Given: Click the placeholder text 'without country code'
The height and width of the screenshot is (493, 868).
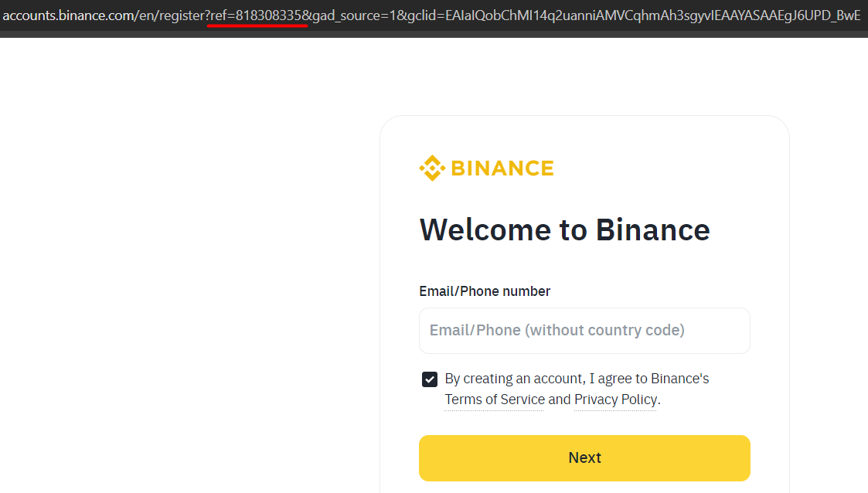Looking at the screenshot, I should [604, 330].
